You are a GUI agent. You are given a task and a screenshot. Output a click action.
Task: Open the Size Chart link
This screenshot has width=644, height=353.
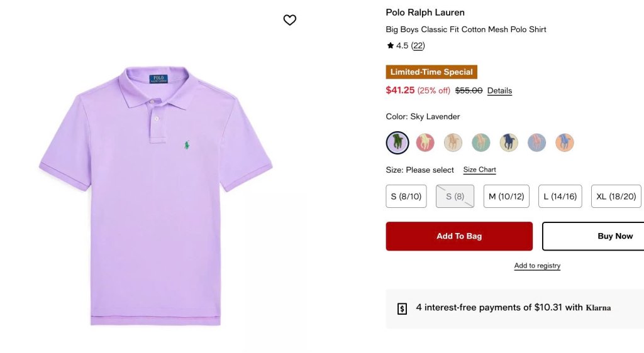(479, 170)
